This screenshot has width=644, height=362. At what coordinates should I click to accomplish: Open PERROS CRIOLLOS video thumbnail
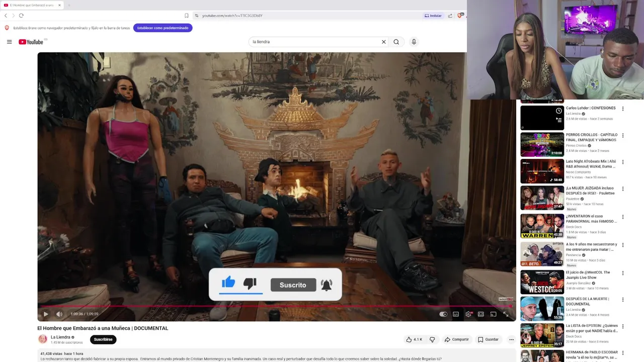(542, 144)
